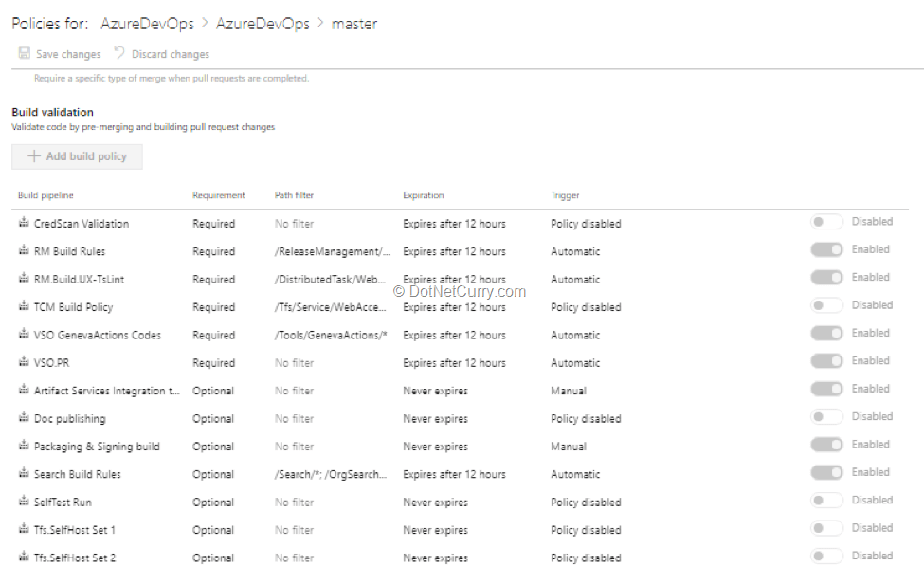This screenshot has height=585, width=924.
Task: Open the first AzureDevOps breadcrumb
Action: (x=147, y=24)
